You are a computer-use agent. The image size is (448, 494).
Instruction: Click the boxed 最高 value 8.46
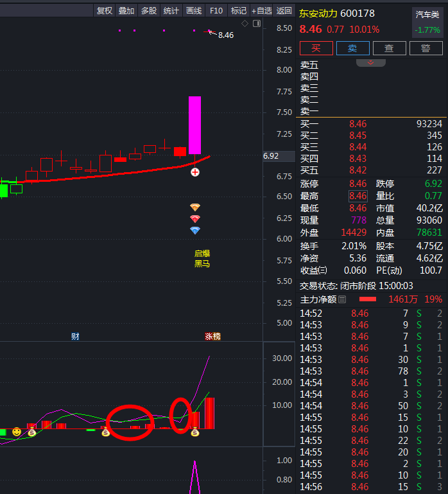tap(358, 196)
